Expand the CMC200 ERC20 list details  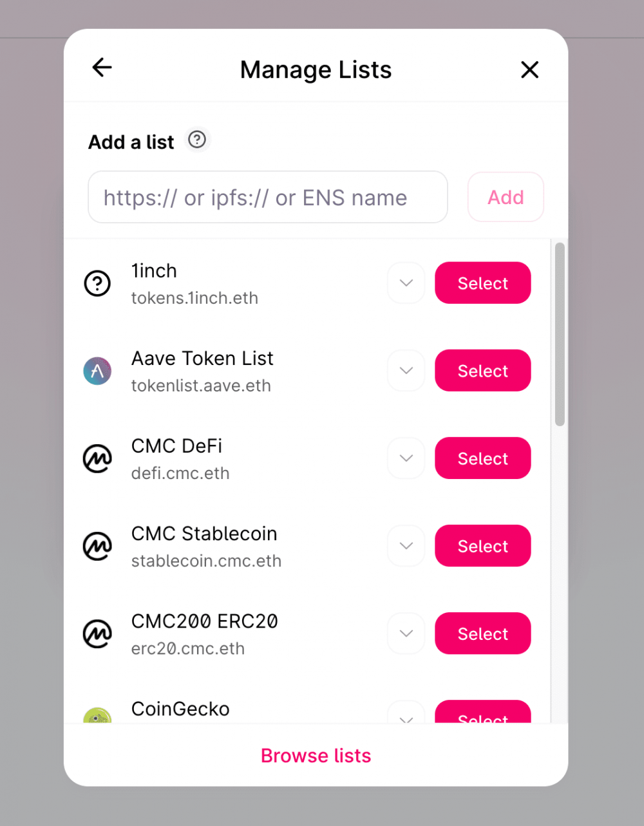coord(406,634)
